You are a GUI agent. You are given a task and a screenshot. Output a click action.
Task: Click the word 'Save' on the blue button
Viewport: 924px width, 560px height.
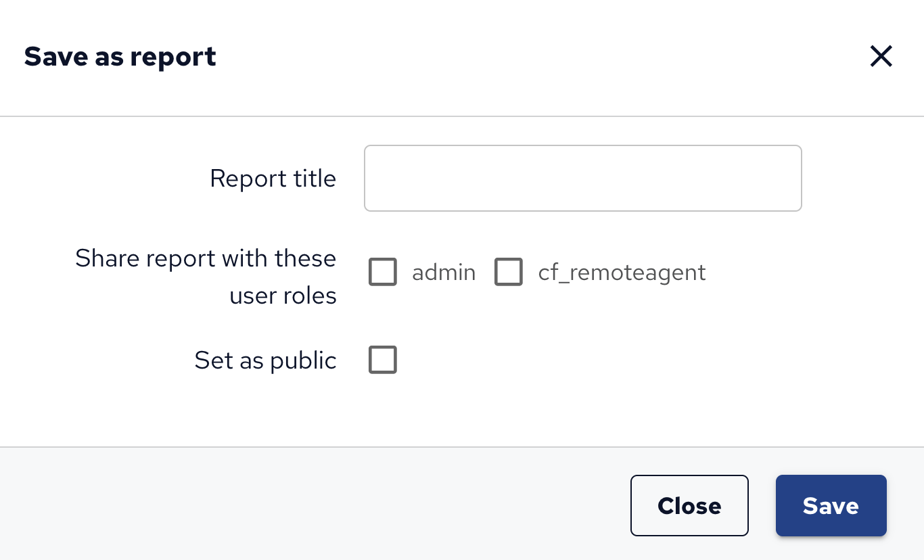coord(831,506)
